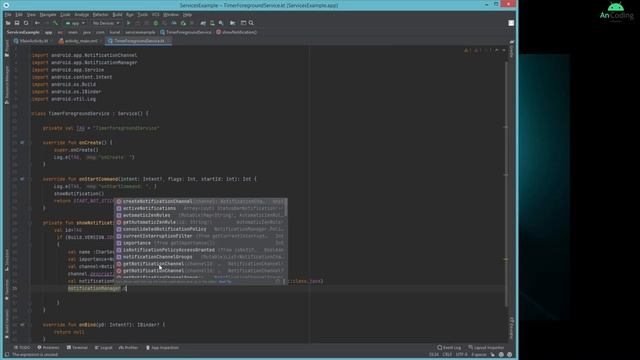This screenshot has height=360, width=640.
Task: Click the showNotification() breadcrumb item
Action: (237, 32)
